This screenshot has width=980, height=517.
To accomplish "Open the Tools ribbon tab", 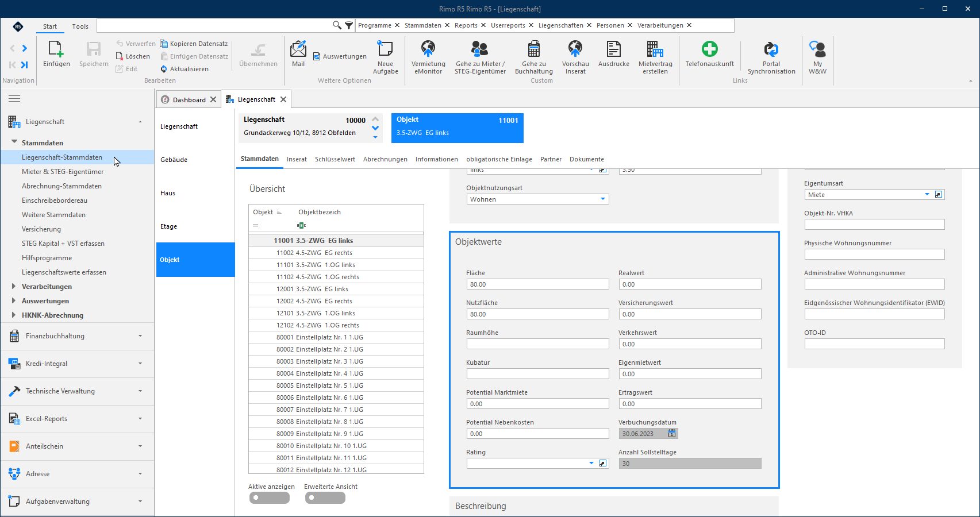I will (x=80, y=26).
